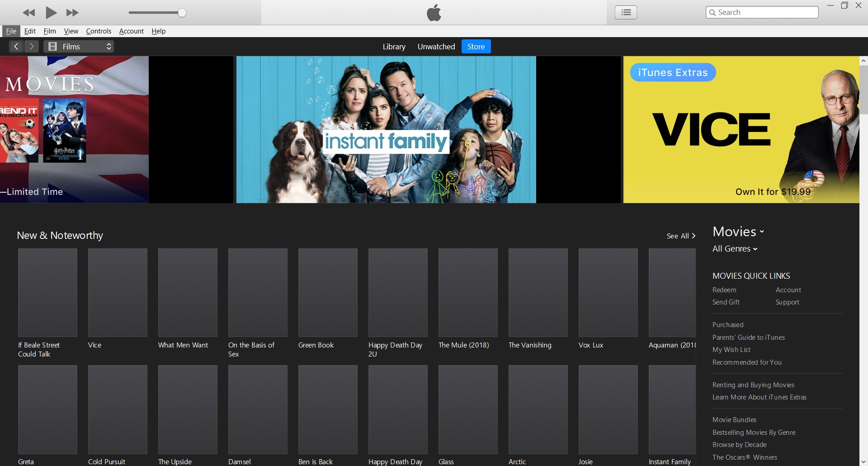Open The Oscars Winners link

(x=745, y=457)
